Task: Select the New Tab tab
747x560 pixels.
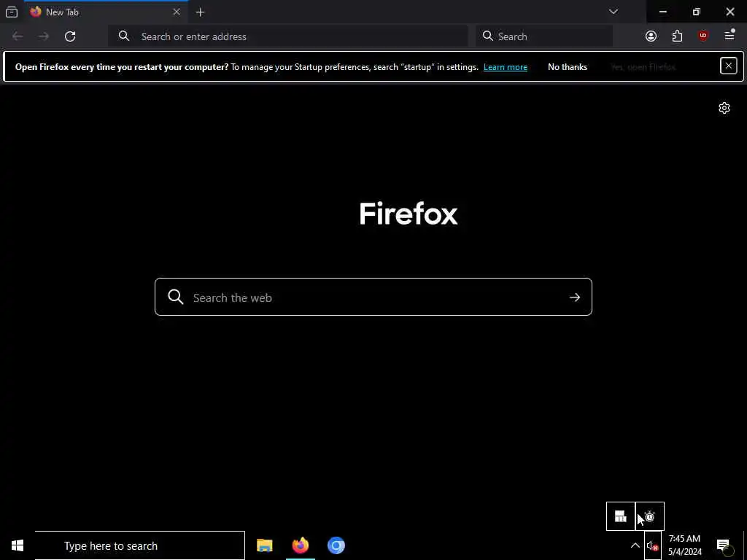Action: coord(105,12)
